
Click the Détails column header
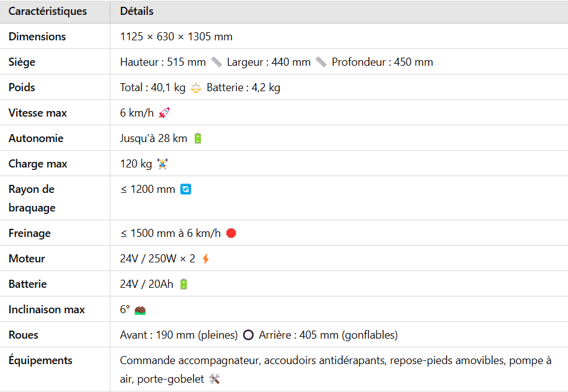[136, 11]
